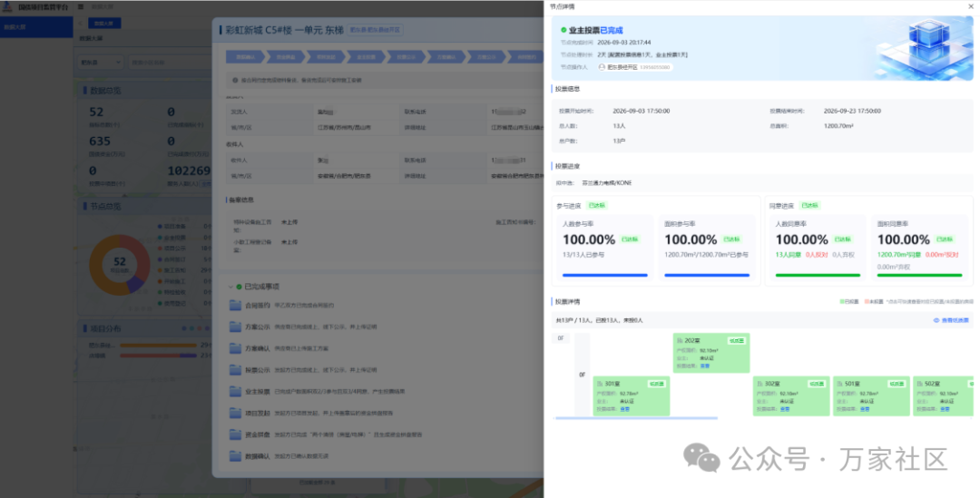The width and height of the screenshot is (980, 498).
Task: Switch to the 数据大屏 page tab
Action: pos(103,23)
